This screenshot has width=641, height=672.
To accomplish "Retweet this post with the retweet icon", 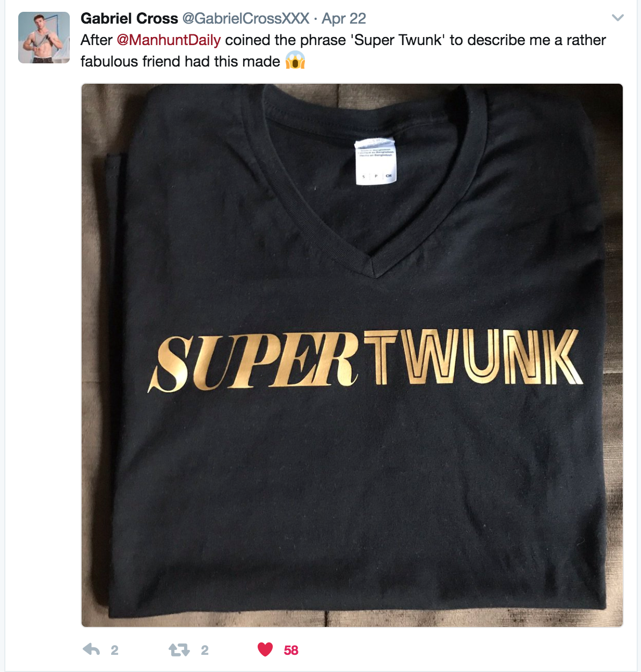I will 179,651.
